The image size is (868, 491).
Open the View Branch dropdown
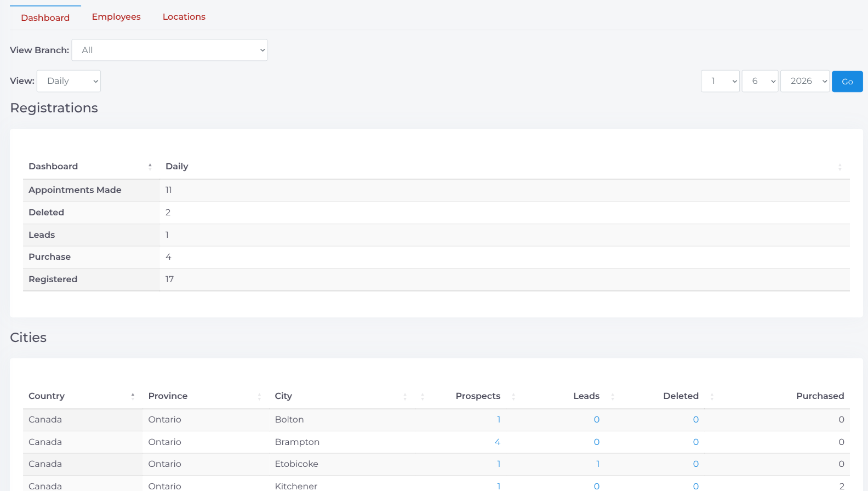169,50
